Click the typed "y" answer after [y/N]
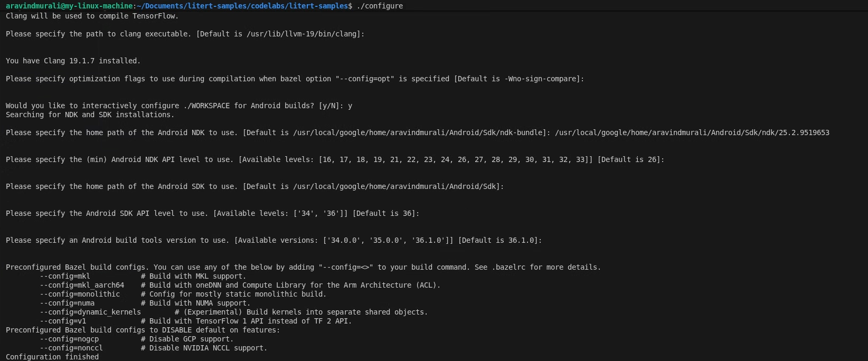 [350, 106]
